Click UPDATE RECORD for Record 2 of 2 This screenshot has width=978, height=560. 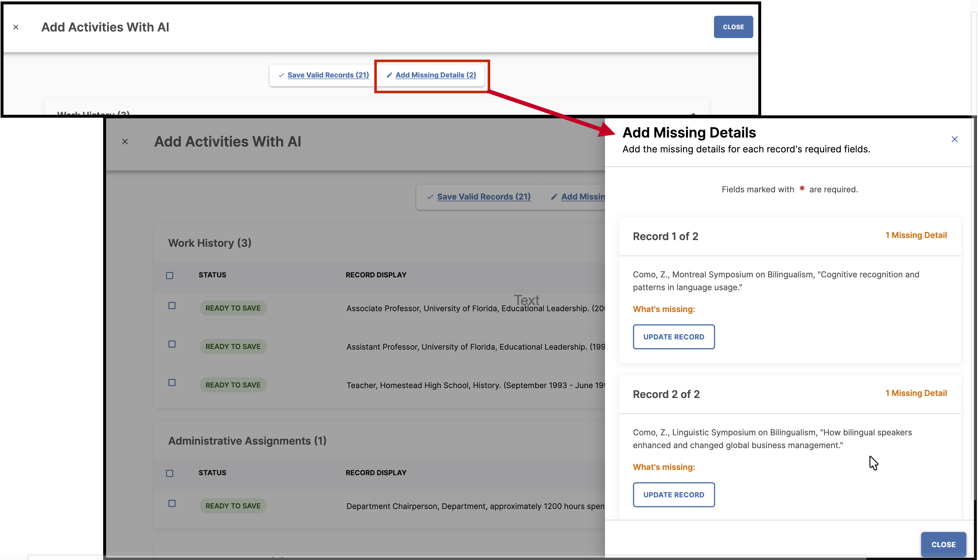673,495
